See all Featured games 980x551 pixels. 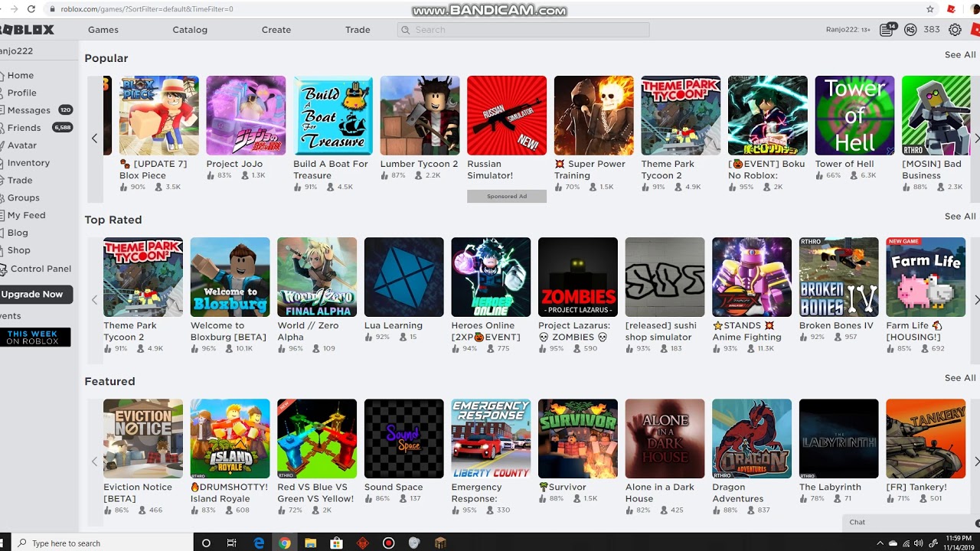tap(960, 378)
